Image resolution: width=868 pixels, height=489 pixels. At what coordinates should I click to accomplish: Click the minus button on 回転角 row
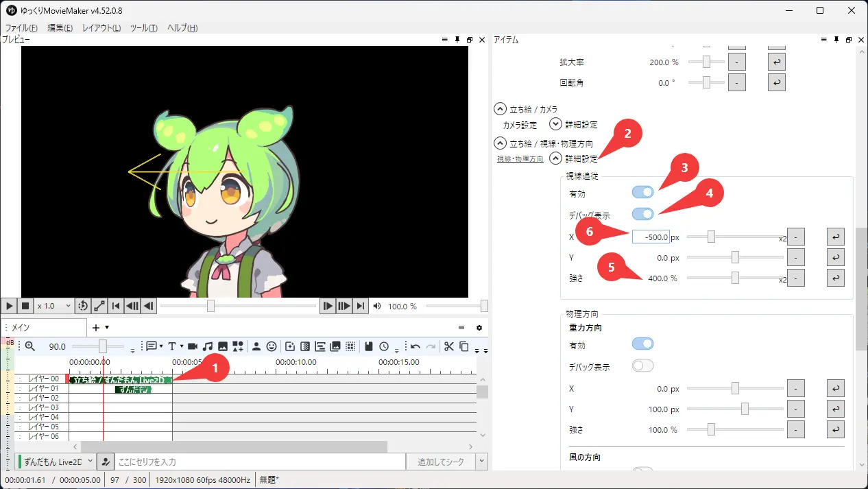click(736, 82)
